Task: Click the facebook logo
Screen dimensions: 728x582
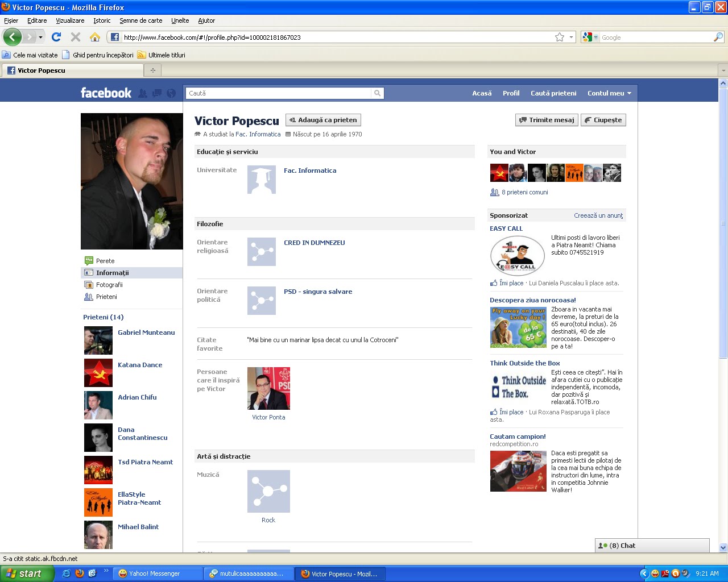Action: pyautogui.click(x=106, y=93)
